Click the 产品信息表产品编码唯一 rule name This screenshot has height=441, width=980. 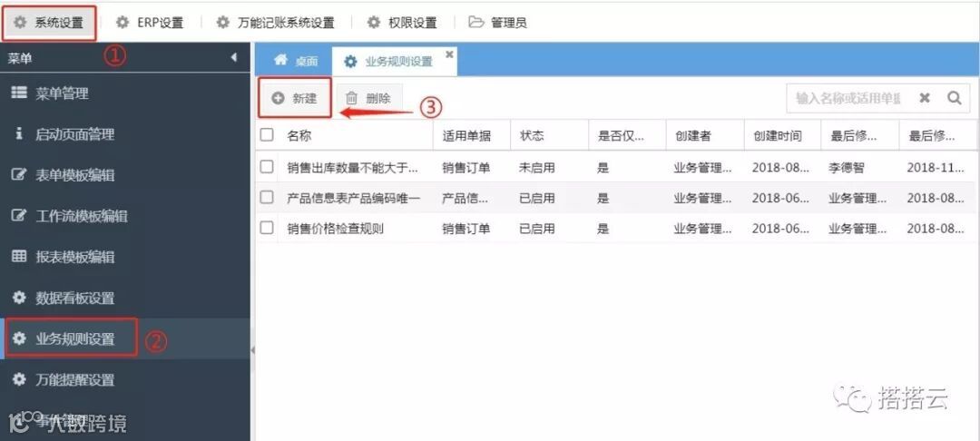point(354,198)
